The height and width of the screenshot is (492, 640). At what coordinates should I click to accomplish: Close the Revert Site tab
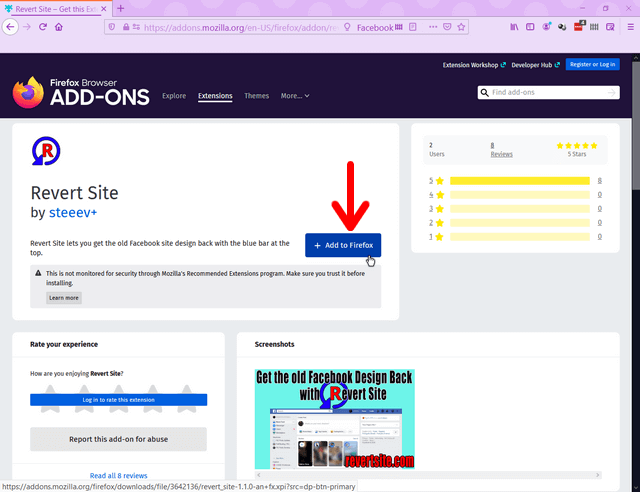tap(104, 9)
